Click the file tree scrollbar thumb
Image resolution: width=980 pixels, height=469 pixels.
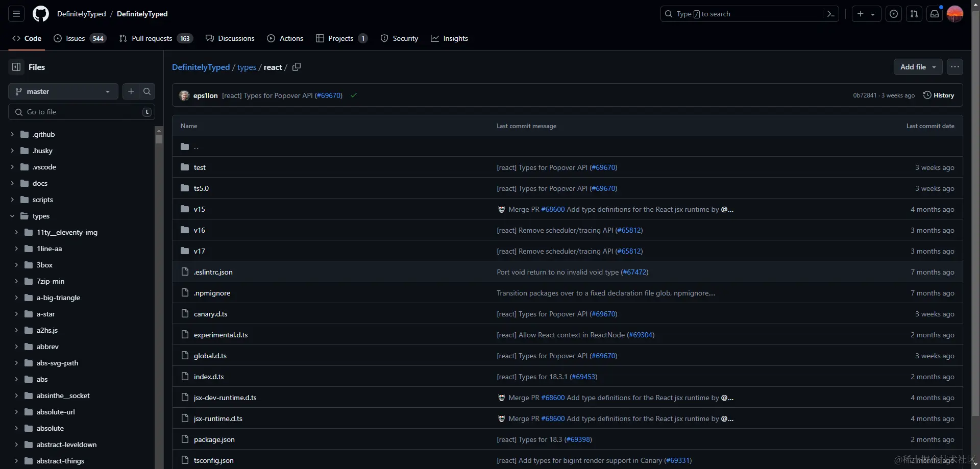click(159, 139)
